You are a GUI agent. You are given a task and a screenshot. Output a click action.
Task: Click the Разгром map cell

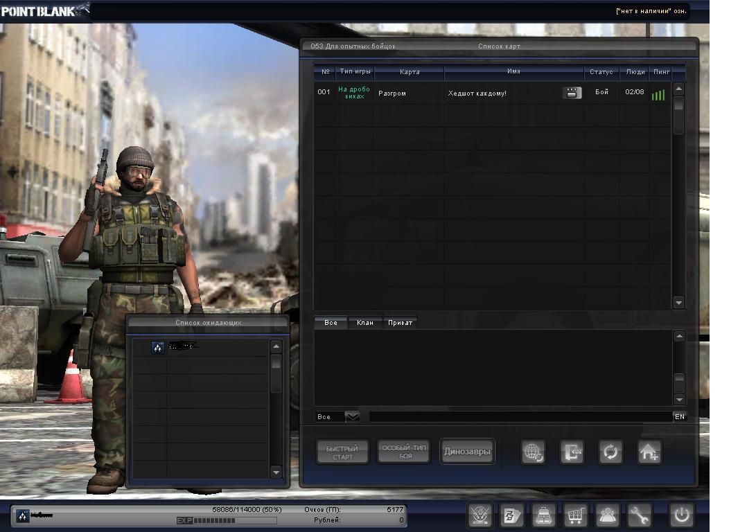point(392,94)
